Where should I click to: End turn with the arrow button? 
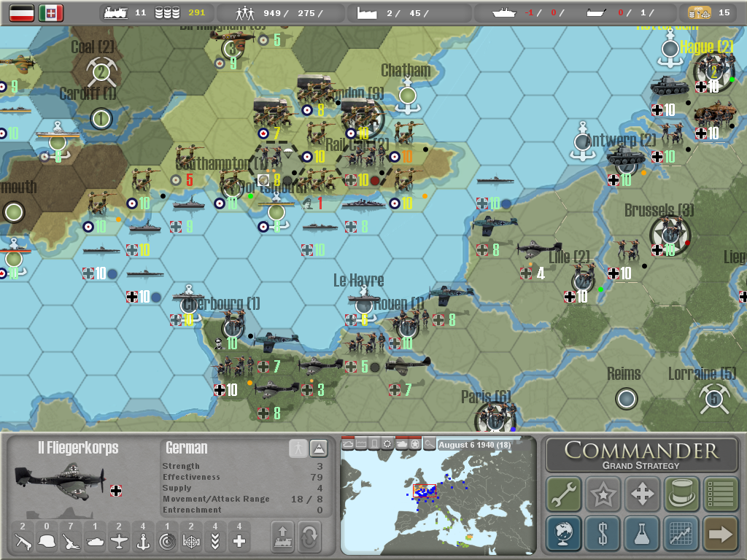coord(721,534)
